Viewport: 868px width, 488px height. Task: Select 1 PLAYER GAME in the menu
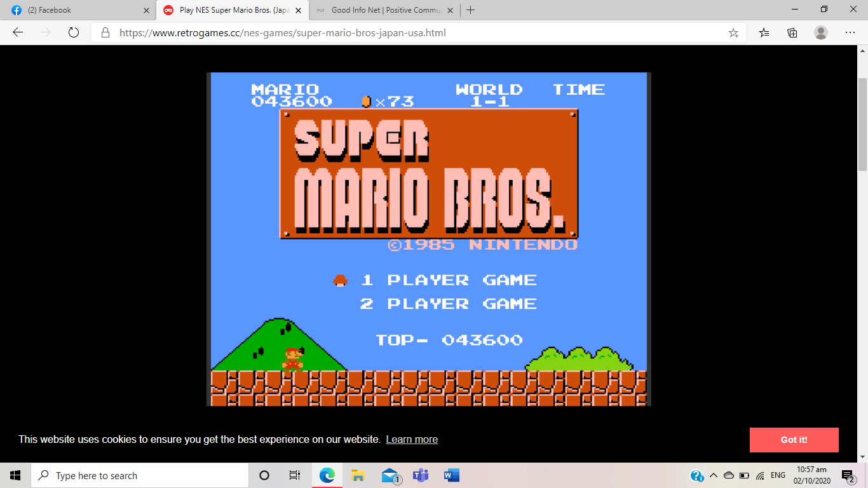449,280
